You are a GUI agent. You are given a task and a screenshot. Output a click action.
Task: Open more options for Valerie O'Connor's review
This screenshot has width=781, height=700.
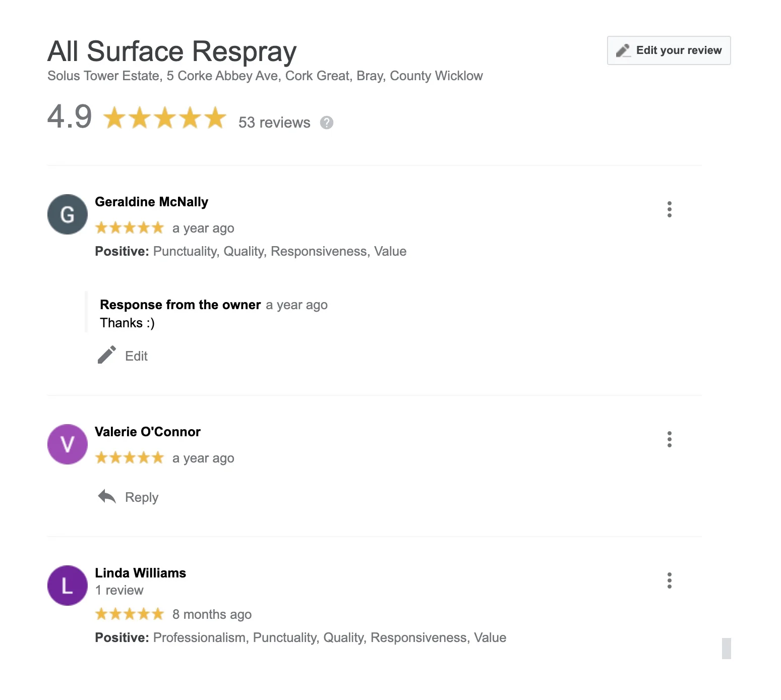(x=670, y=439)
